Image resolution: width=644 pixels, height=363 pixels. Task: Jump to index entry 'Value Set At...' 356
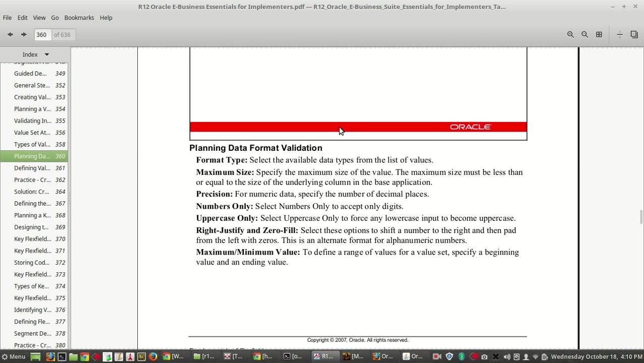tap(34, 133)
